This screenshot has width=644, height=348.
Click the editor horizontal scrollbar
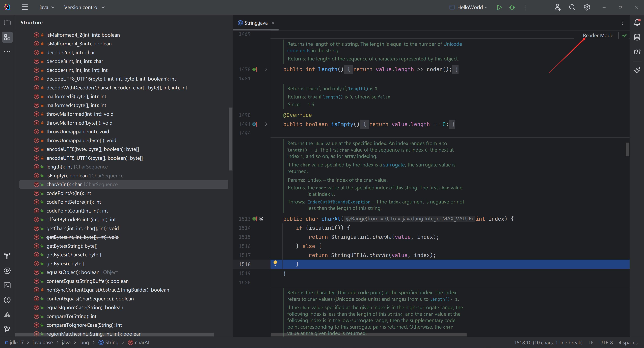(x=369, y=335)
